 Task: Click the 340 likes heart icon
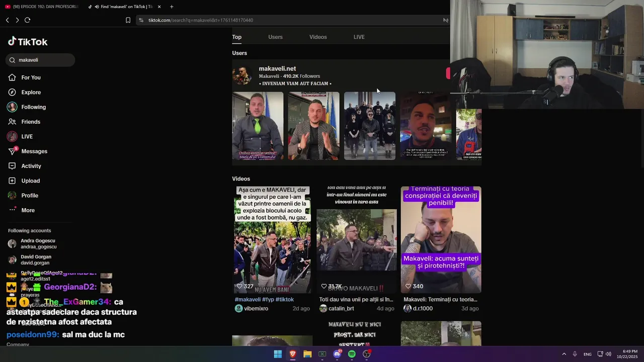408,286
